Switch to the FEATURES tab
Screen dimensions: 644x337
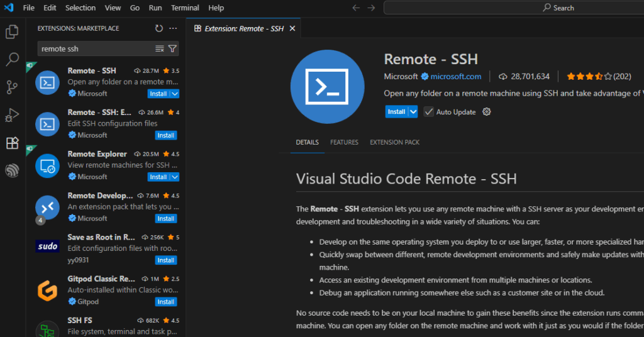pyautogui.click(x=344, y=143)
